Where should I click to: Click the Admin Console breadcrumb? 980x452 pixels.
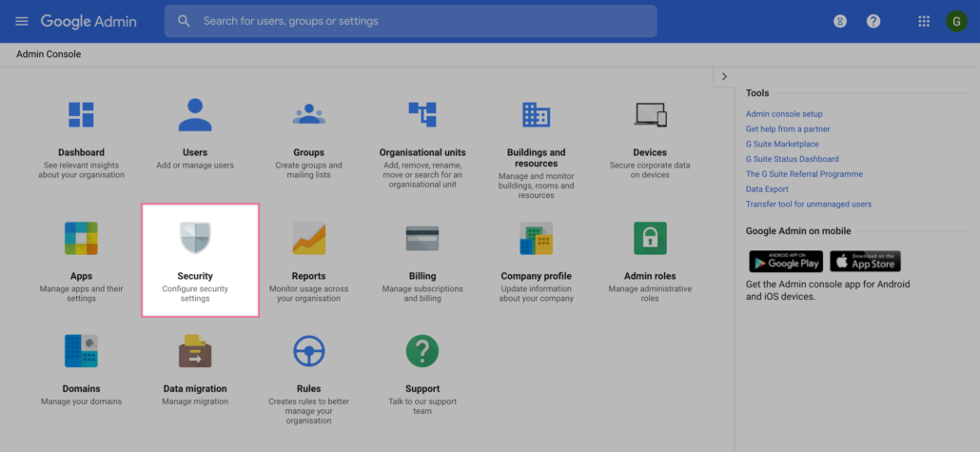(49, 54)
